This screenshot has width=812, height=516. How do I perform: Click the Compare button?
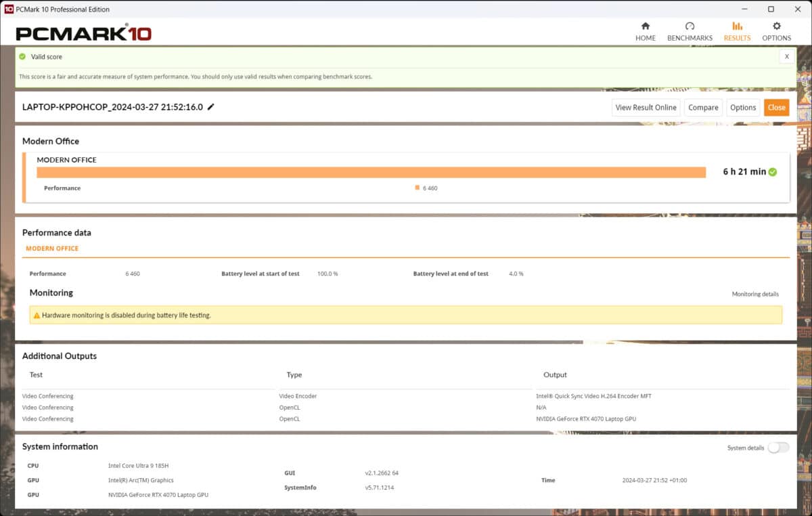(x=703, y=108)
